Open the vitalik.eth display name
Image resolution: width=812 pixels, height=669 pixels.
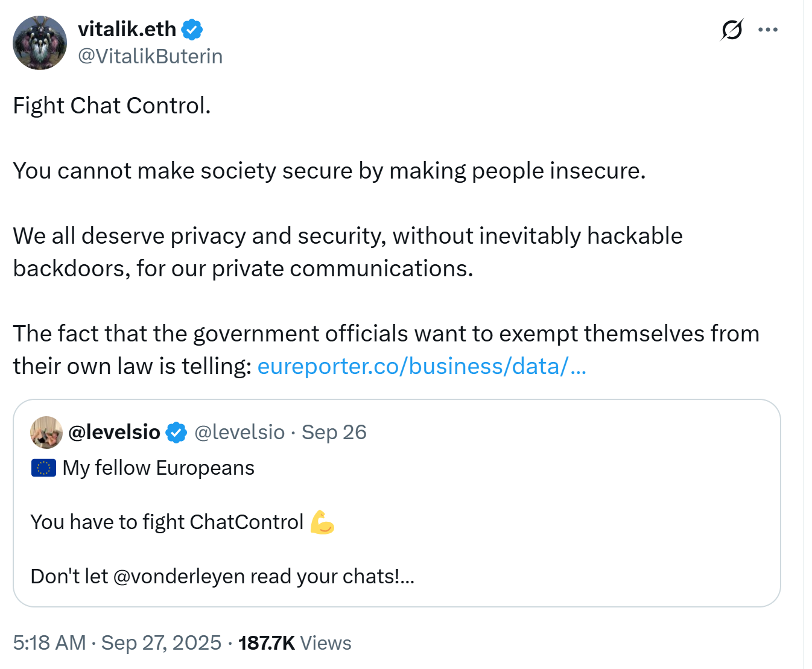tap(127, 29)
